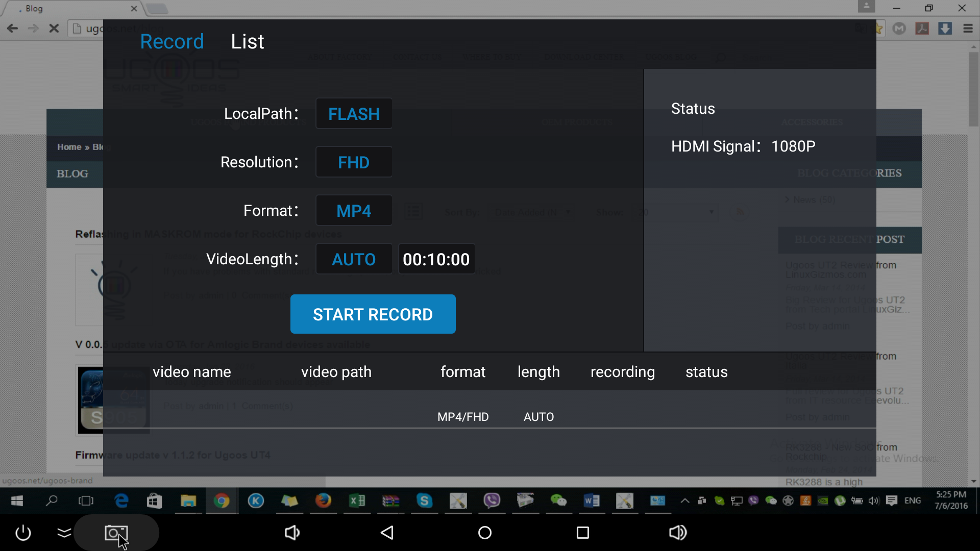Switch to the Record tab

172,41
